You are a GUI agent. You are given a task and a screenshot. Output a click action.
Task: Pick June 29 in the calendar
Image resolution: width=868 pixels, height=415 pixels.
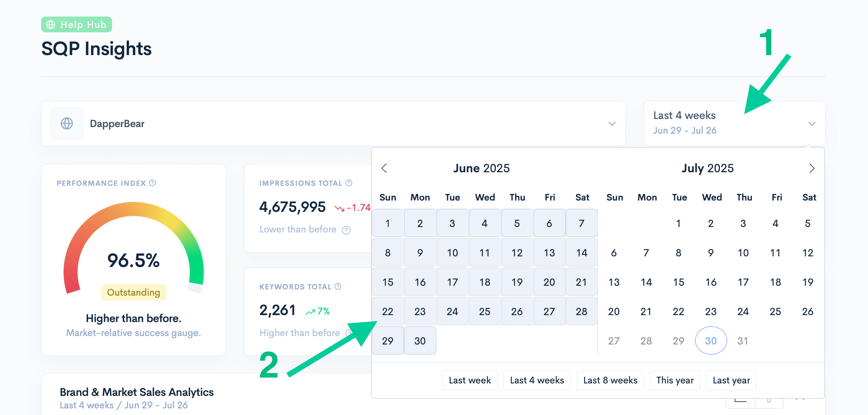point(388,341)
